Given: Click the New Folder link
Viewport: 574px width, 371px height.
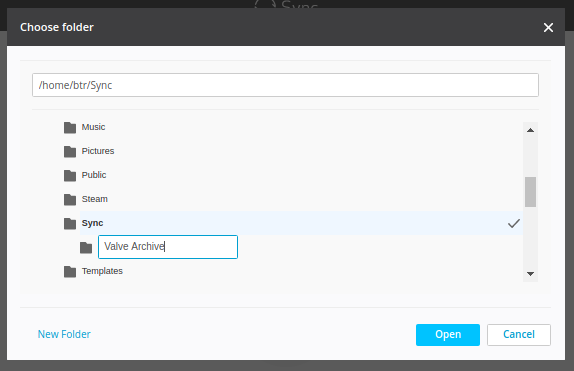Looking at the screenshot, I should coord(64,334).
